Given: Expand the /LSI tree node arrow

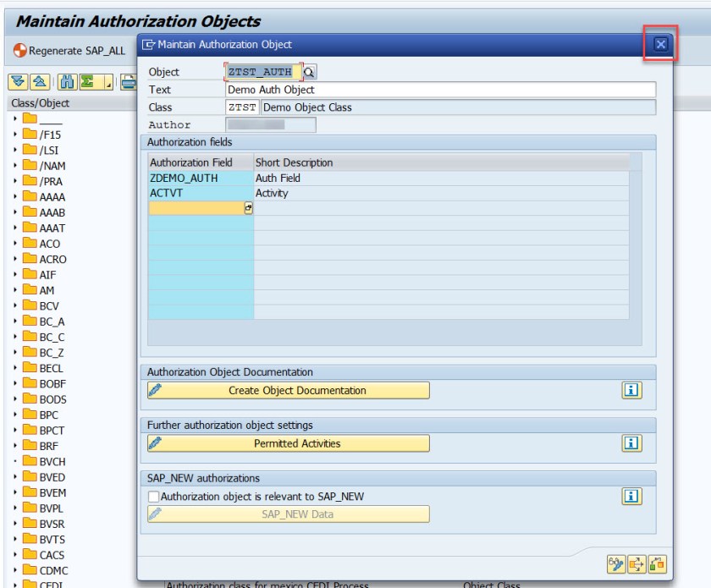Looking at the screenshot, I should [15, 150].
